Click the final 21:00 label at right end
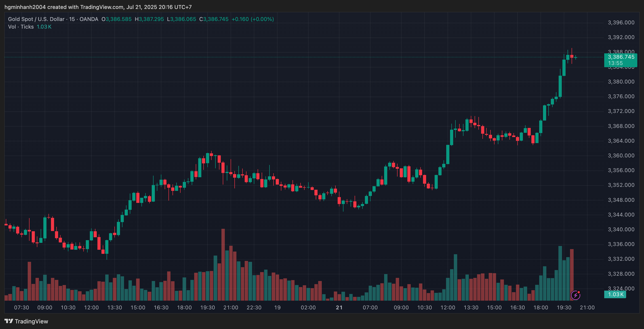The image size is (644, 329). tap(587, 308)
